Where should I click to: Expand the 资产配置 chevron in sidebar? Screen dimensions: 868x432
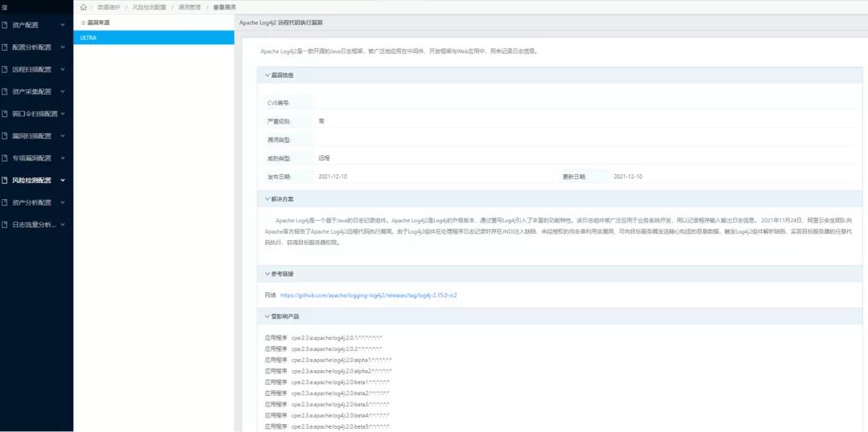pyautogui.click(x=63, y=26)
